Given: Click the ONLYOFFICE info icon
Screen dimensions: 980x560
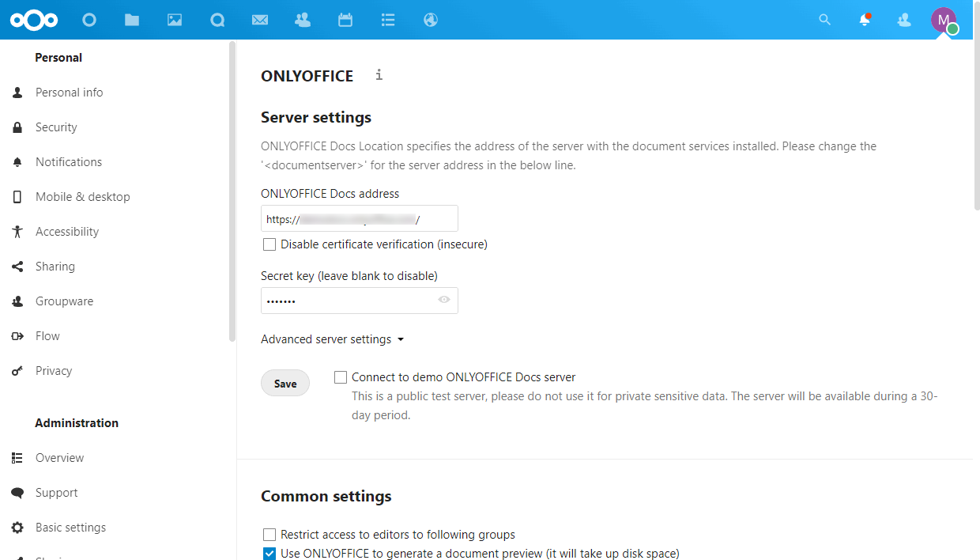Looking at the screenshot, I should pos(379,75).
